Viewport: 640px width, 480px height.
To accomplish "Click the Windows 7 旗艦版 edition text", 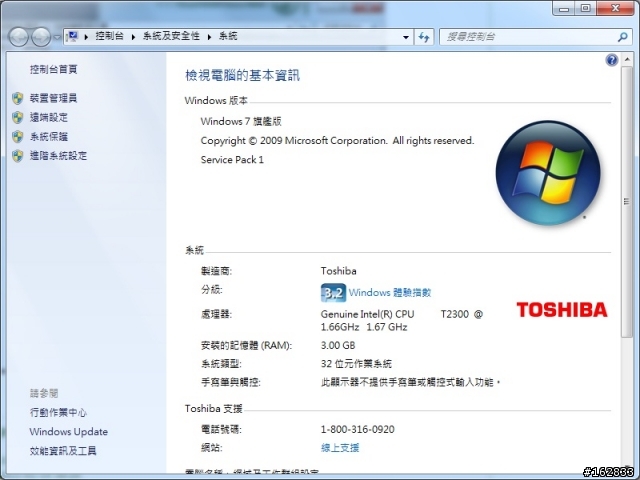I will pyautogui.click(x=241, y=122).
